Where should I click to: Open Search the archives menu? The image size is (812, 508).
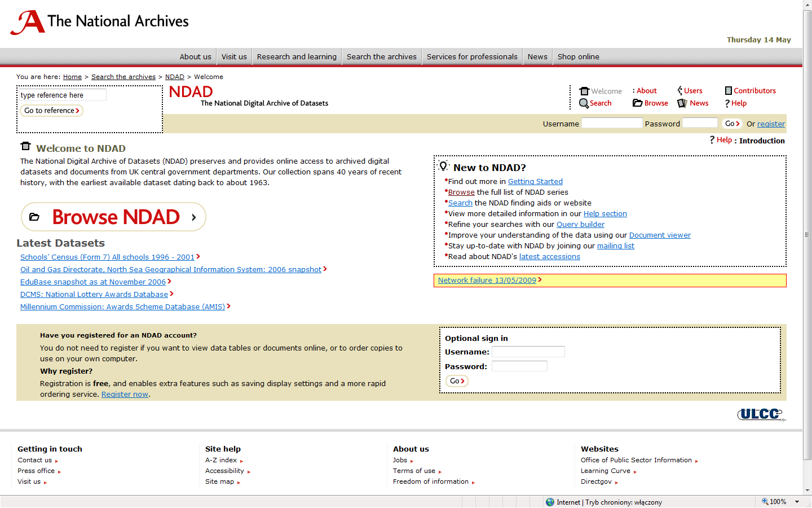[x=382, y=56]
